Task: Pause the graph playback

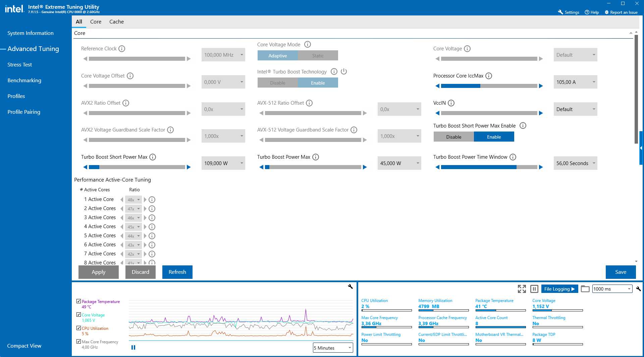Action: click(133, 348)
